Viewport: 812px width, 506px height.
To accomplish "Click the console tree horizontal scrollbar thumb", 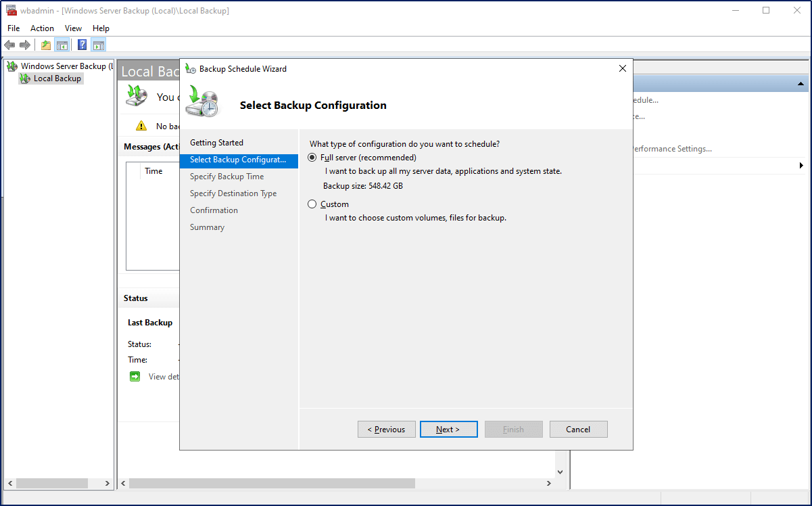I will point(52,484).
